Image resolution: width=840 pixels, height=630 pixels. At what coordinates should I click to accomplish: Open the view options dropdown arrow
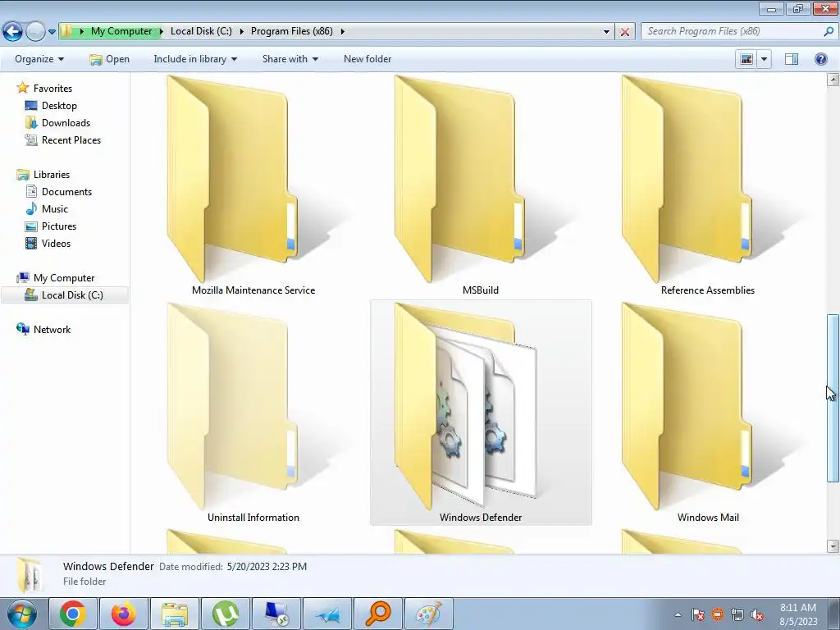[764, 59]
